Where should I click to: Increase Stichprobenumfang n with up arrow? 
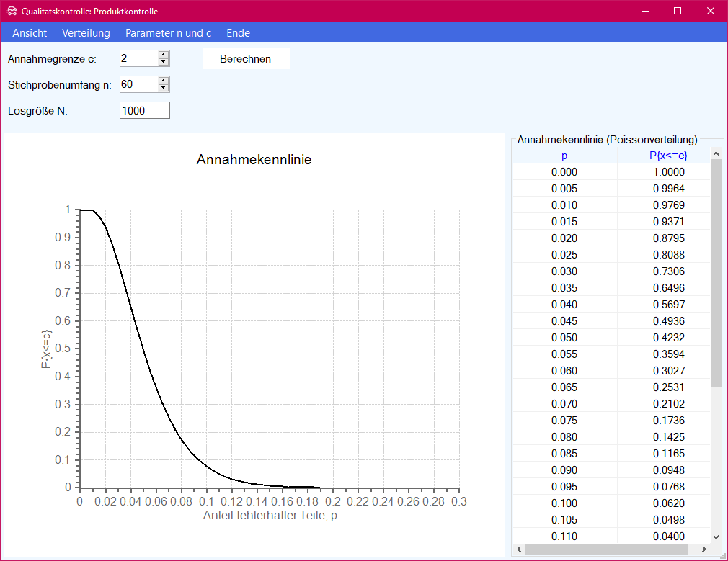coord(164,81)
